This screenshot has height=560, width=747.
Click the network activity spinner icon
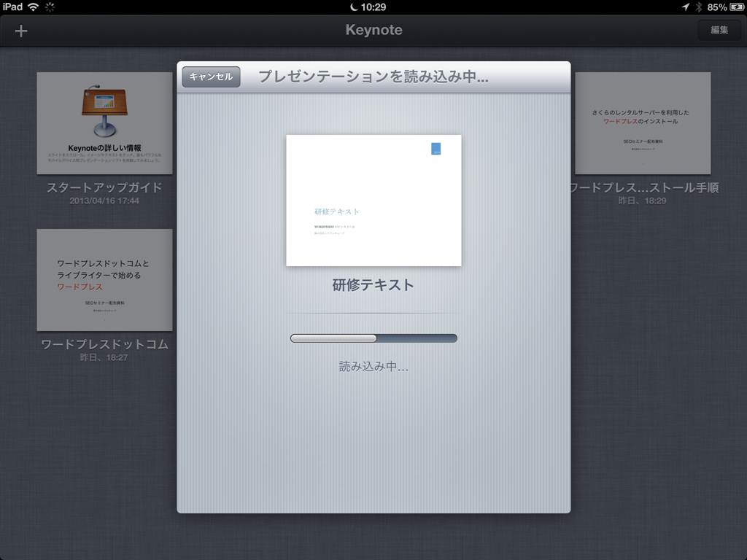point(50,7)
